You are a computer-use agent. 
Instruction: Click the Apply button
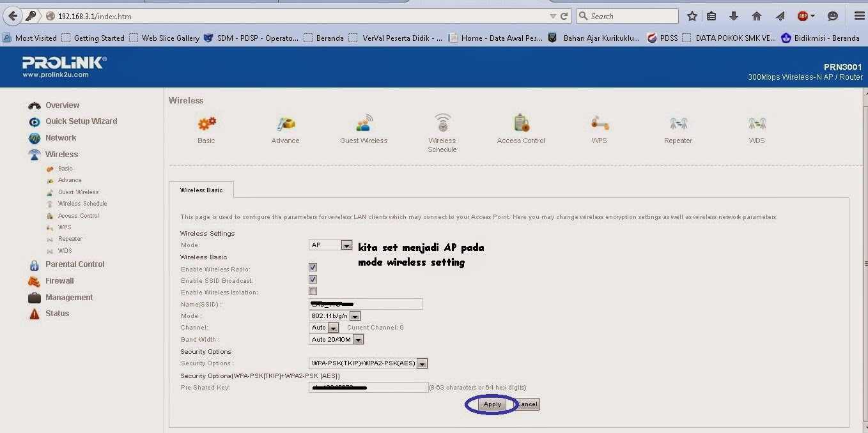492,404
